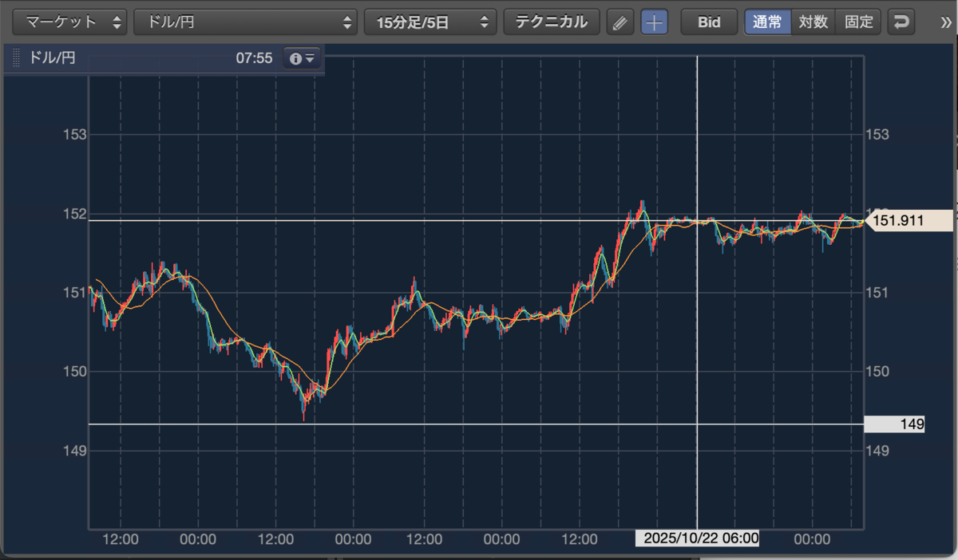Click the 150 label on left axis
The height and width of the screenshot is (560, 958).
point(74,371)
